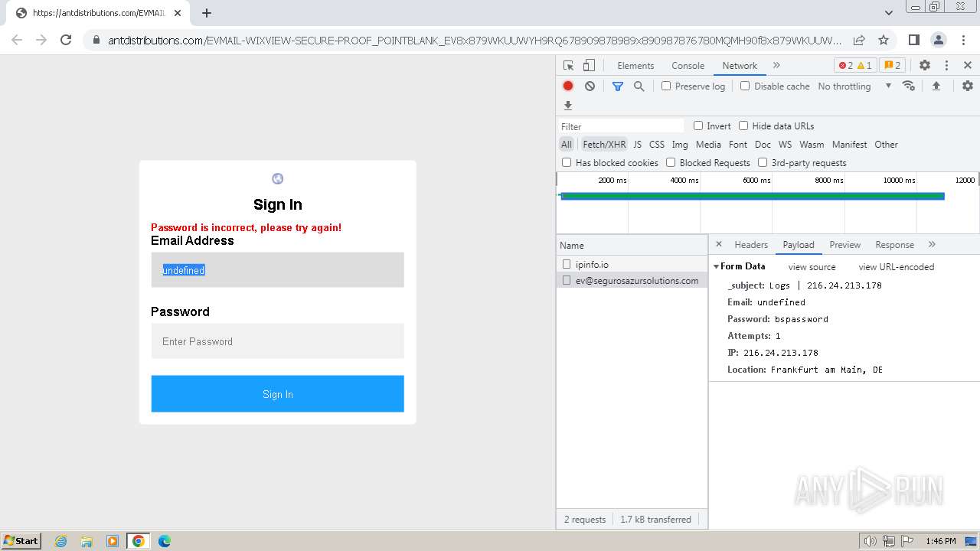Switch to the Console tab
The image size is (980, 551).
tap(688, 65)
